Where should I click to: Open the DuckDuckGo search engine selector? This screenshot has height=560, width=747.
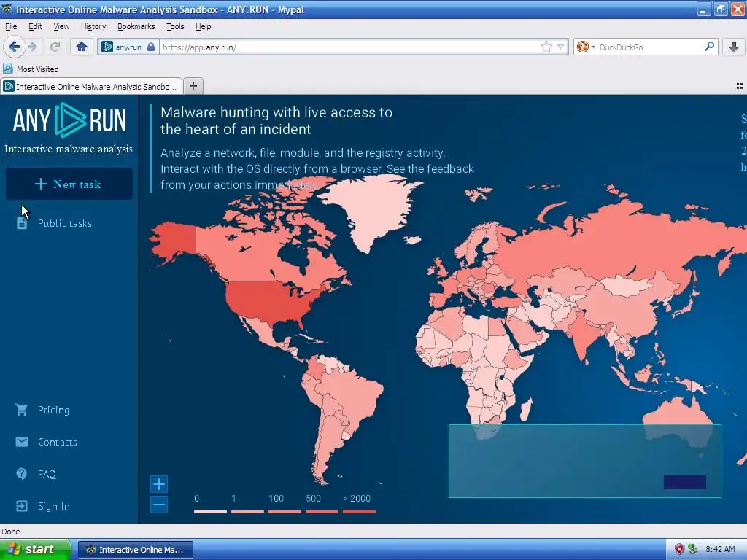click(x=586, y=47)
